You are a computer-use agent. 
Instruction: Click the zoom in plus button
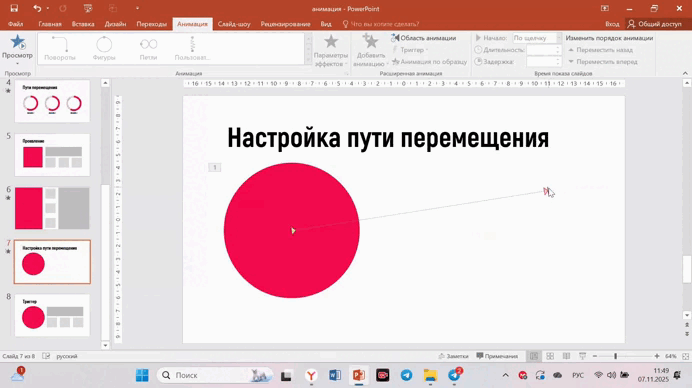point(657,356)
